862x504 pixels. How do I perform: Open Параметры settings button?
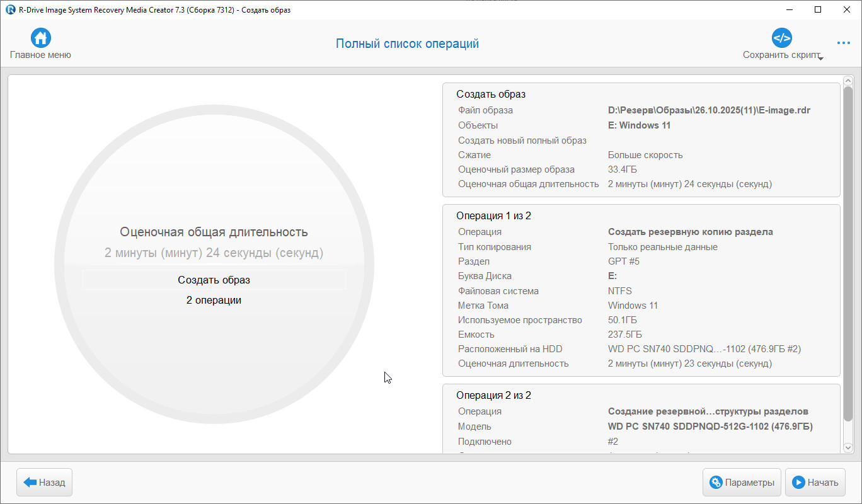click(742, 483)
